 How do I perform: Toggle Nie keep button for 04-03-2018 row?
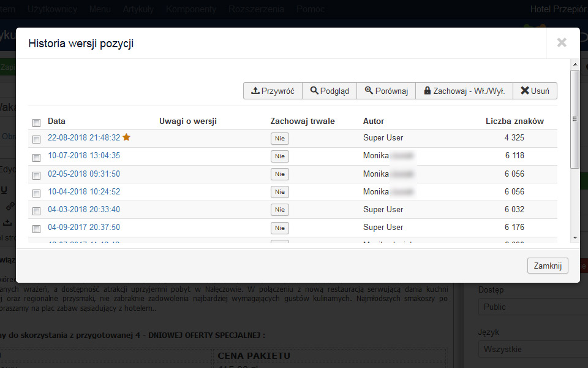280,210
